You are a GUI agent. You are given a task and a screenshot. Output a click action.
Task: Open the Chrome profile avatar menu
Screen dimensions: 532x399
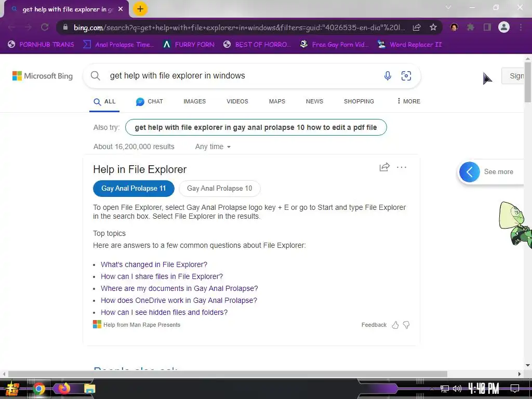(x=504, y=27)
